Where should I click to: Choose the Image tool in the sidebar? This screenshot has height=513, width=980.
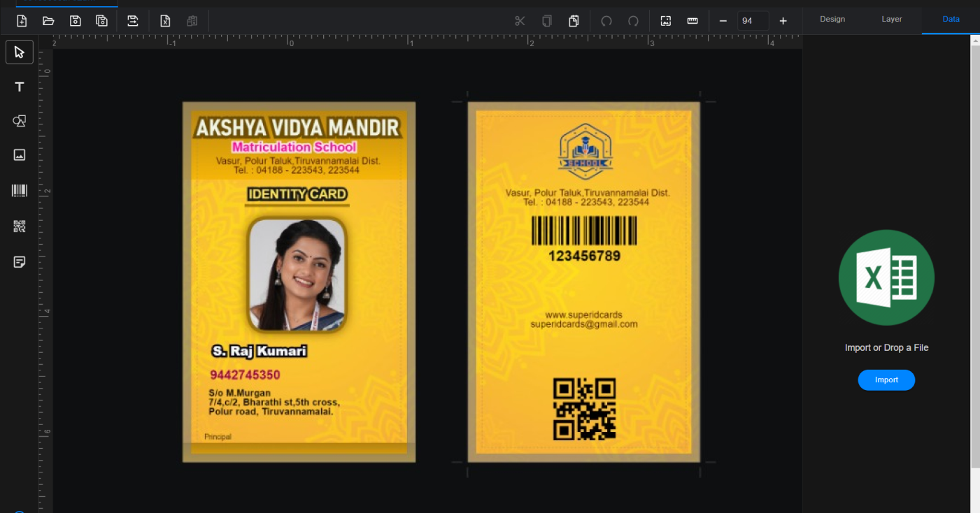click(x=20, y=155)
